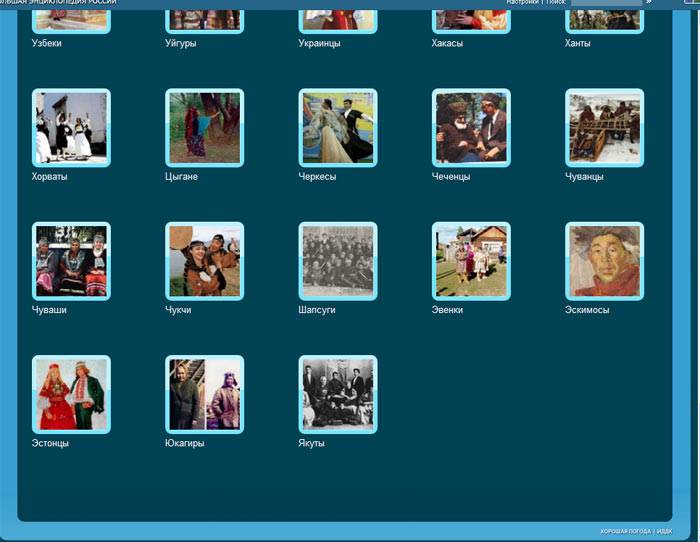This screenshot has width=700, height=542.
Task: Open the Эстонцы thumbnail image
Action: [x=71, y=394]
